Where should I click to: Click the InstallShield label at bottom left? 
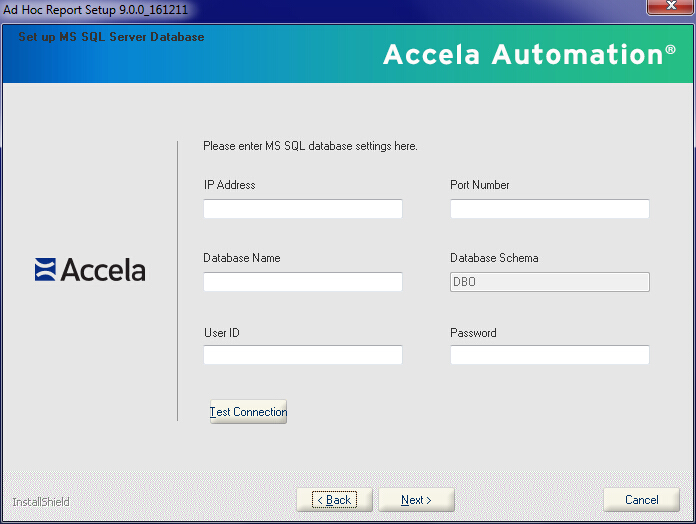41,502
